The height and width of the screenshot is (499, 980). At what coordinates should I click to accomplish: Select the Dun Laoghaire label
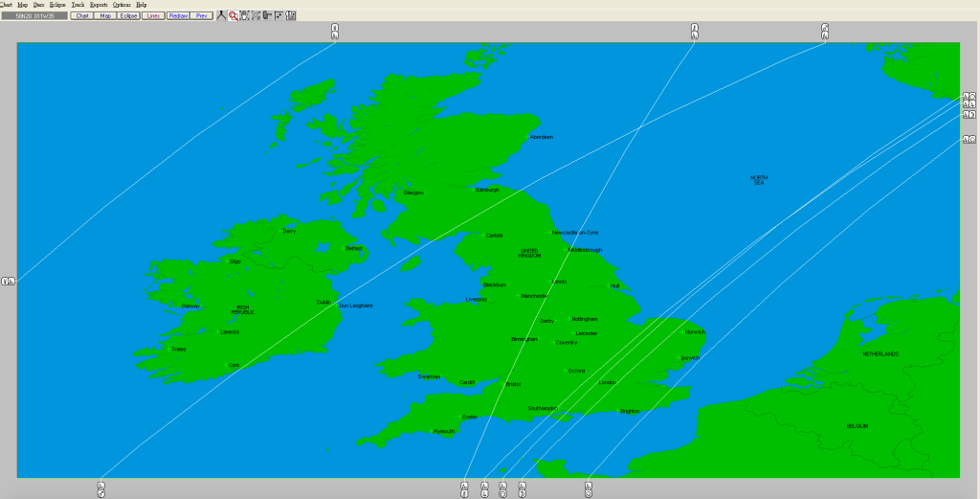356,306
